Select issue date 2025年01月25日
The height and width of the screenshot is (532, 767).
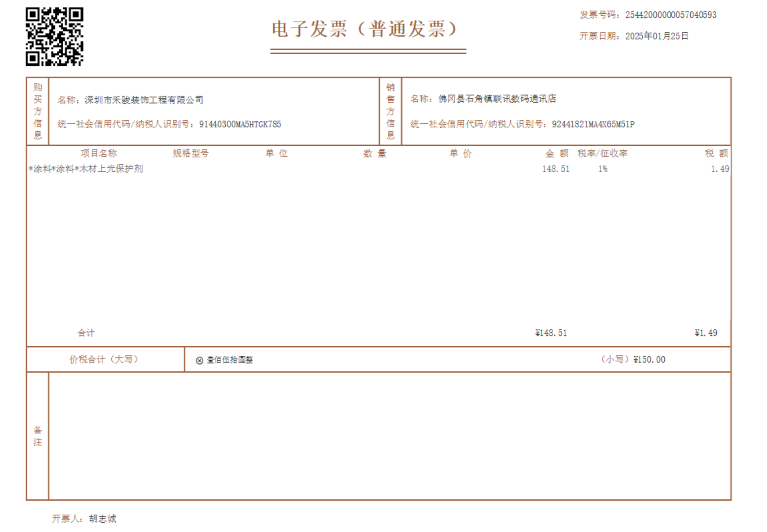(x=657, y=36)
